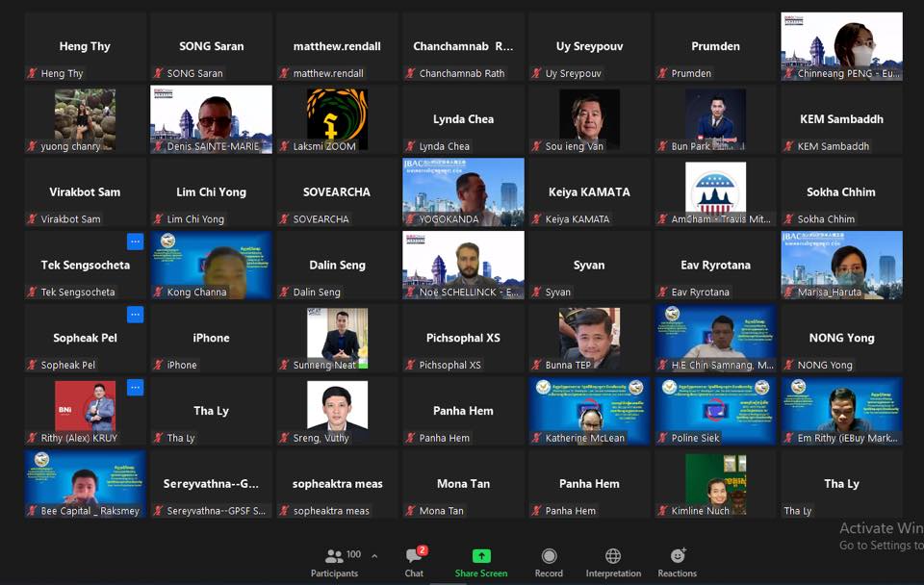The image size is (924, 585).
Task: Open the Participants panel
Action: (x=334, y=562)
